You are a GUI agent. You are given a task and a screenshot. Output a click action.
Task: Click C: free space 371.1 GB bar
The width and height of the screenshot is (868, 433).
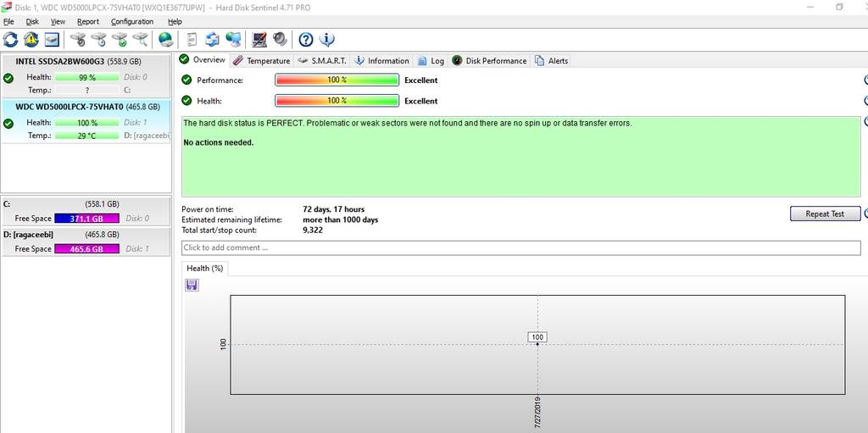pos(87,219)
